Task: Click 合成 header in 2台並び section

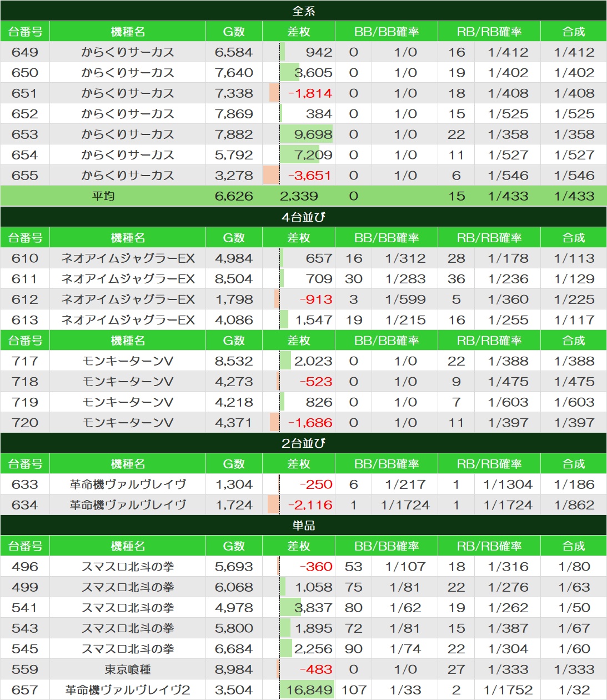Action: pos(574,464)
